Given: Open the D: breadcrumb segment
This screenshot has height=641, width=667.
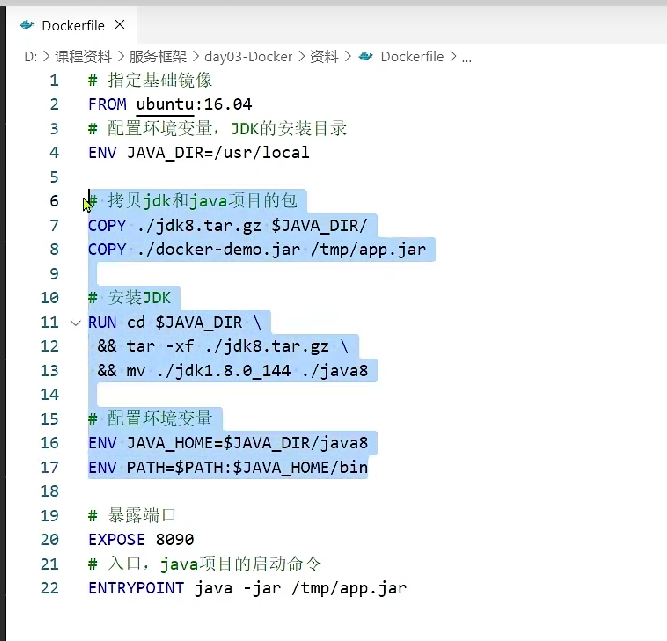Looking at the screenshot, I should click(x=31, y=56).
